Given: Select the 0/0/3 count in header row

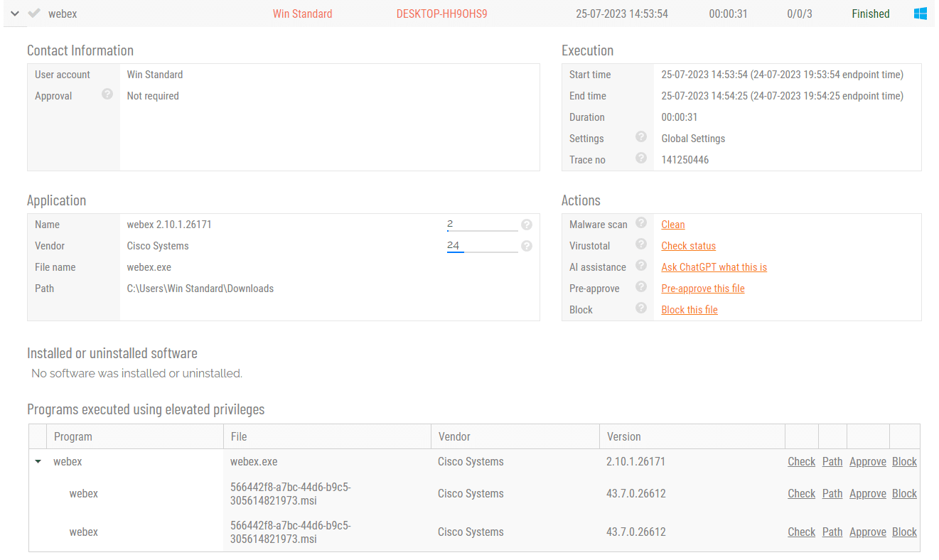Looking at the screenshot, I should pos(800,14).
